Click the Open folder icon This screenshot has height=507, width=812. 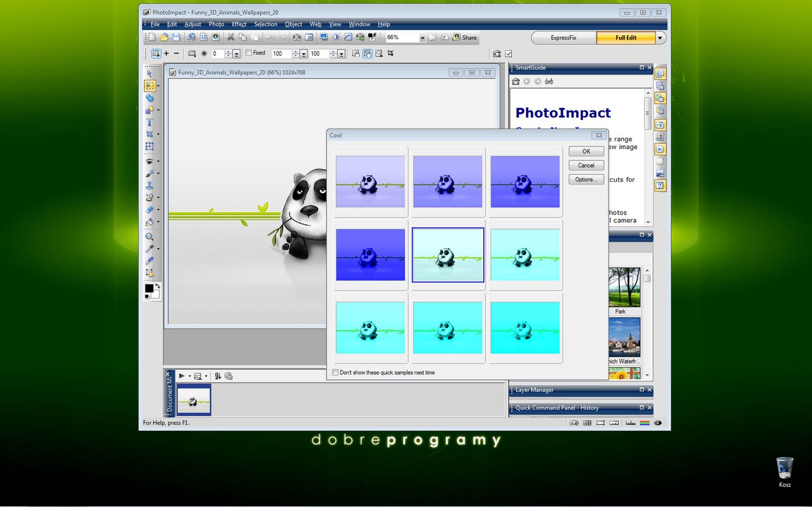[x=164, y=37]
